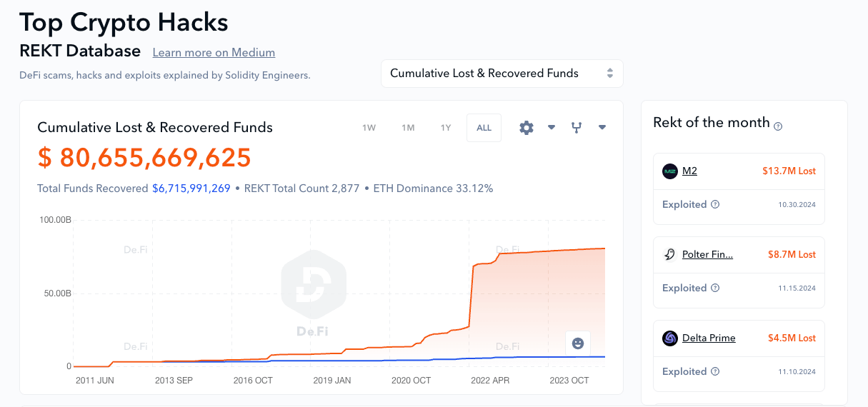Open the Delta Prime project link

[x=709, y=338]
